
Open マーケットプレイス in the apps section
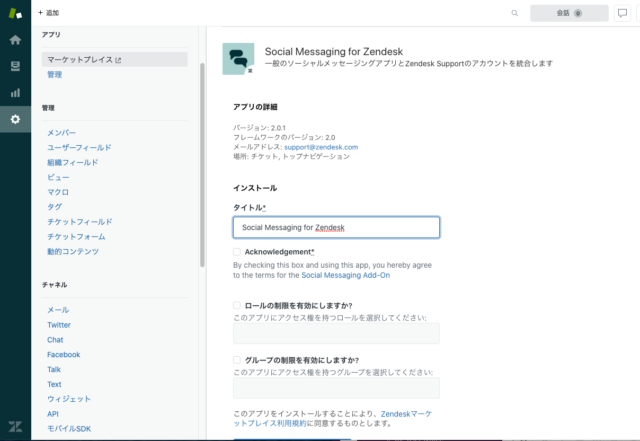point(115,60)
